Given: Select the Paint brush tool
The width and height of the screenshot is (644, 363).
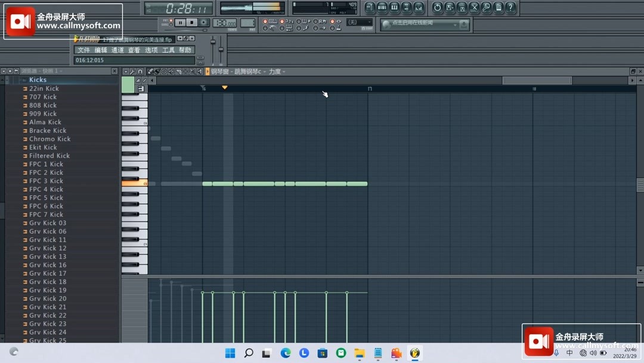Looking at the screenshot, I should click(x=157, y=71).
